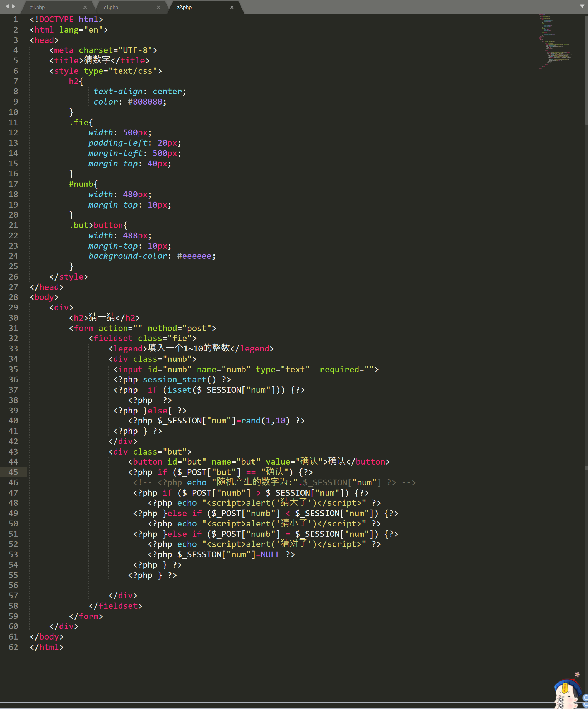Switch to the c1.php tab
The height and width of the screenshot is (709, 588).
pyautogui.click(x=111, y=7)
